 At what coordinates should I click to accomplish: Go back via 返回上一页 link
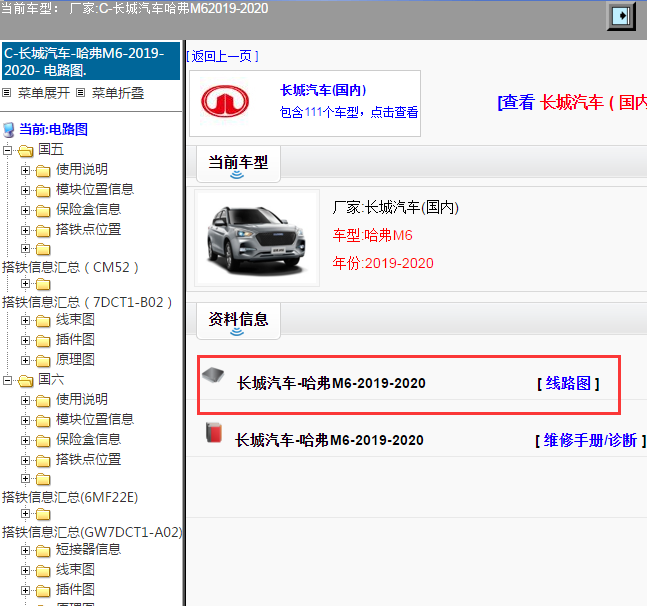(x=222, y=56)
